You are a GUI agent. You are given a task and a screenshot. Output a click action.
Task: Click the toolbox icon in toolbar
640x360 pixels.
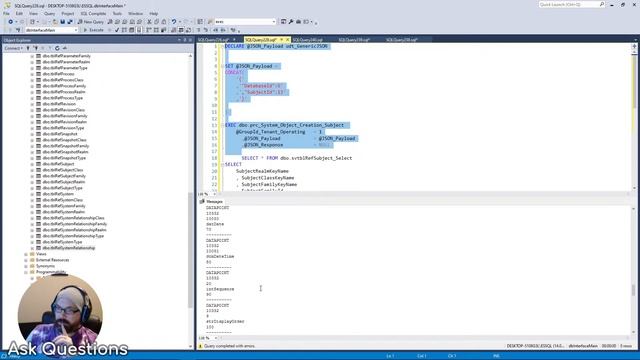[298, 22]
